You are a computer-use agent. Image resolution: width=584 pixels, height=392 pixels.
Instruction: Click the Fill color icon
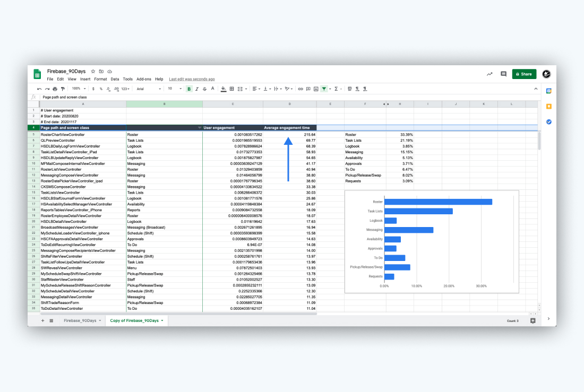tap(224, 89)
